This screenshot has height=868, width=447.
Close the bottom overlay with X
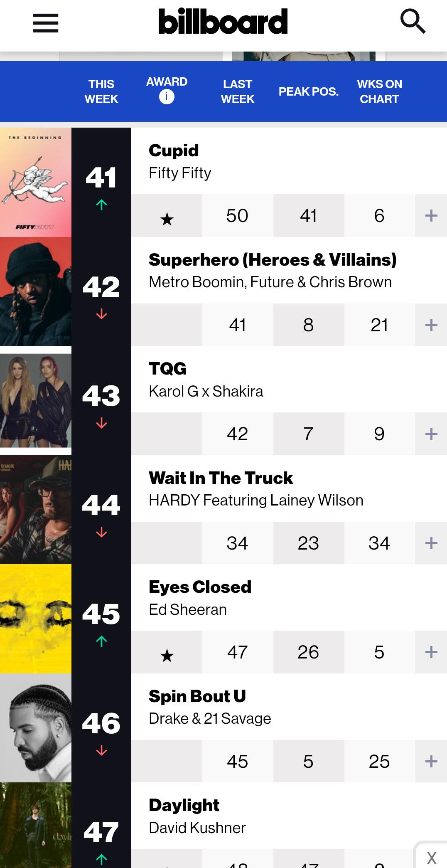(x=432, y=857)
